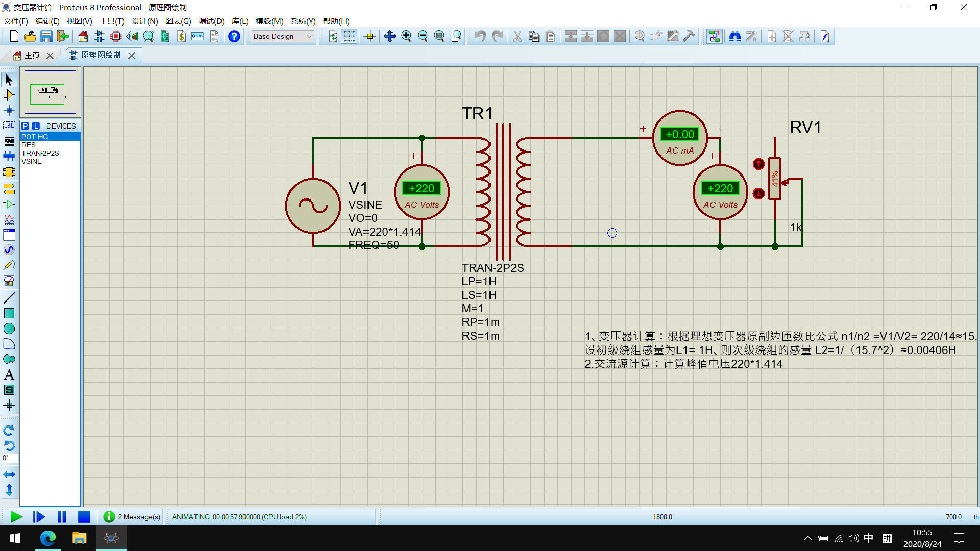Image resolution: width=980 pixels, height=551 pixels.
Task: Choose the Wire Label mode tool
Action: [9, 126]
